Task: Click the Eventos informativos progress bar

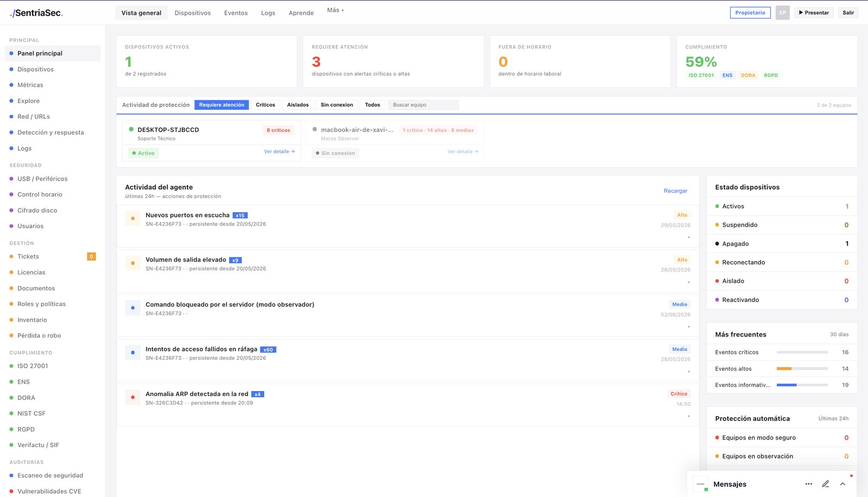Action: (x=802, y=385)
